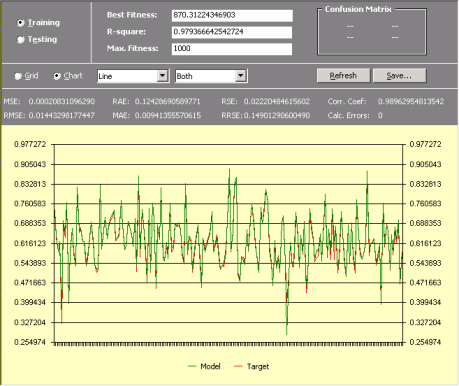Click the right axis label 0.399434

click(425, 302)
